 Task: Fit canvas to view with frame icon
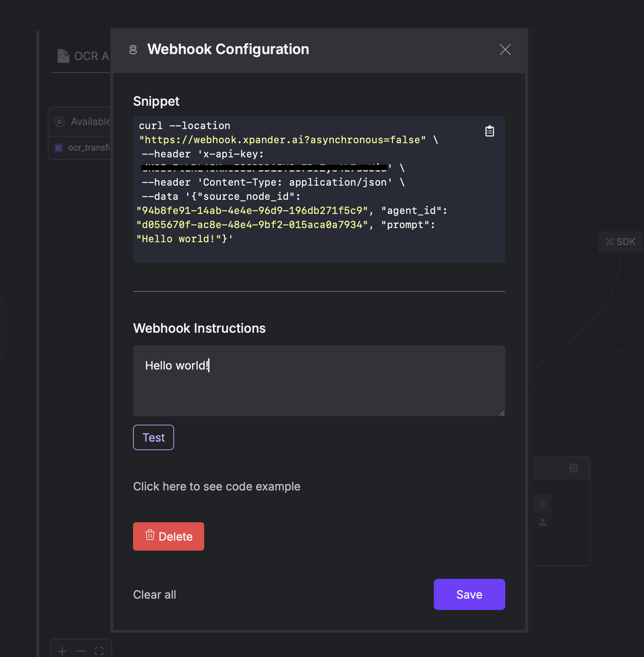(x=99, y=651)
